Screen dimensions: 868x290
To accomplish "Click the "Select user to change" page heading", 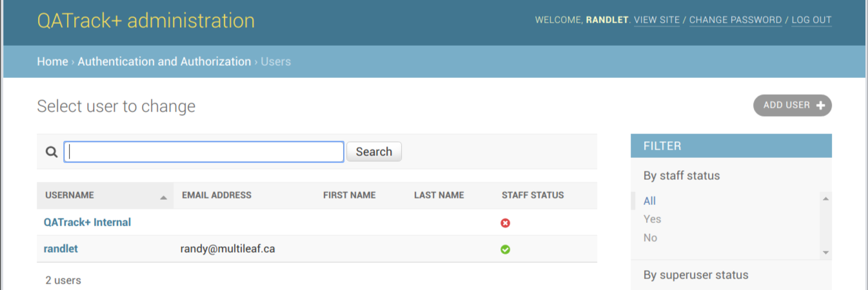I will point(116,106).
